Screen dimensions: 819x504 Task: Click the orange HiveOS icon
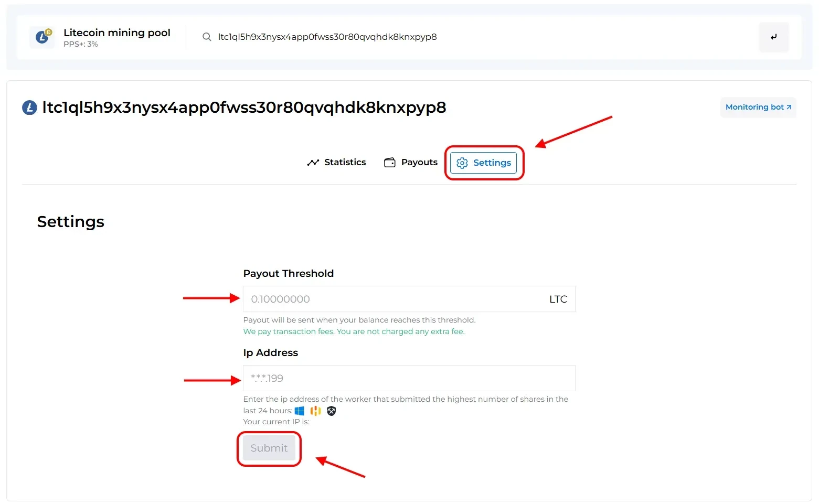click(315, 411)
